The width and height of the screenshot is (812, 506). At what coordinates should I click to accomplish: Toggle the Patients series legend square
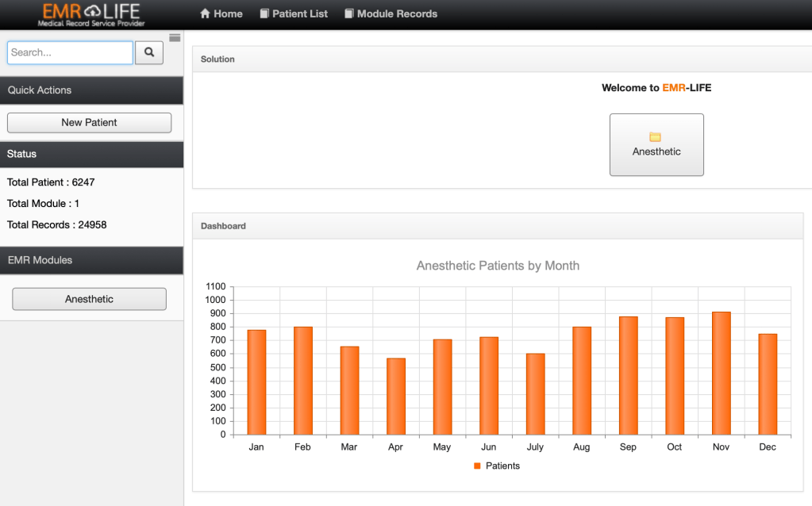pyautogui.click(x=477, y=466)
